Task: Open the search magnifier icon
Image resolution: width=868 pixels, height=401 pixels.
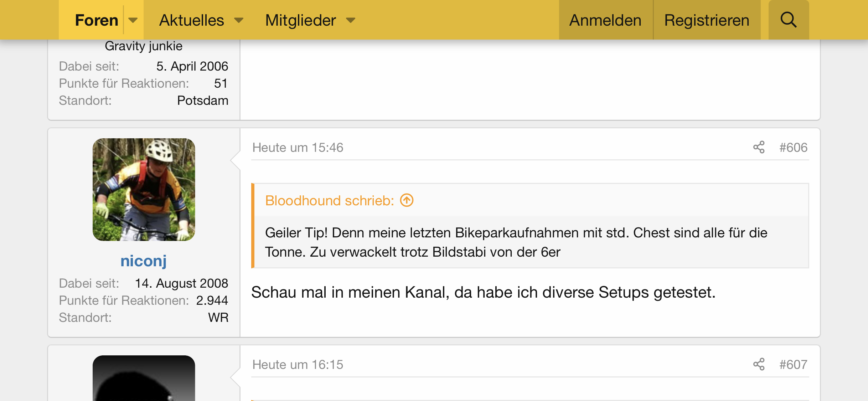Action: (789, 20)
